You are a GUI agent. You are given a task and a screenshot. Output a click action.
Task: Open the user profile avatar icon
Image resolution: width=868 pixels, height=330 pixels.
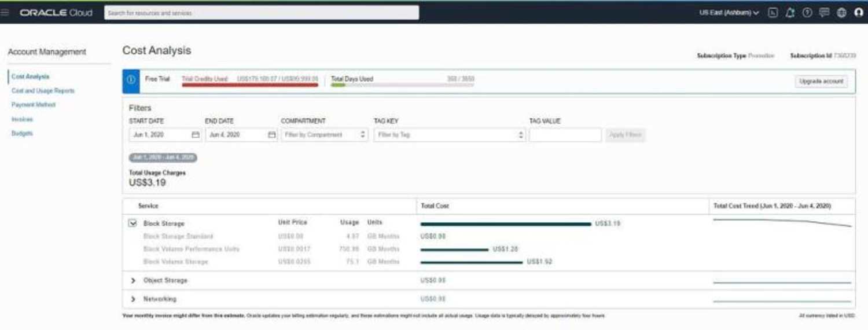click(859, 12)
